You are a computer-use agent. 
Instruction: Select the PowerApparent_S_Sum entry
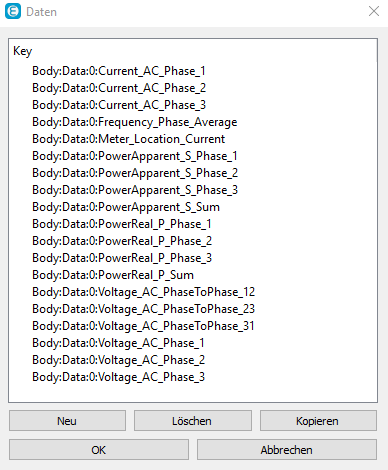[x=126, y=207]
